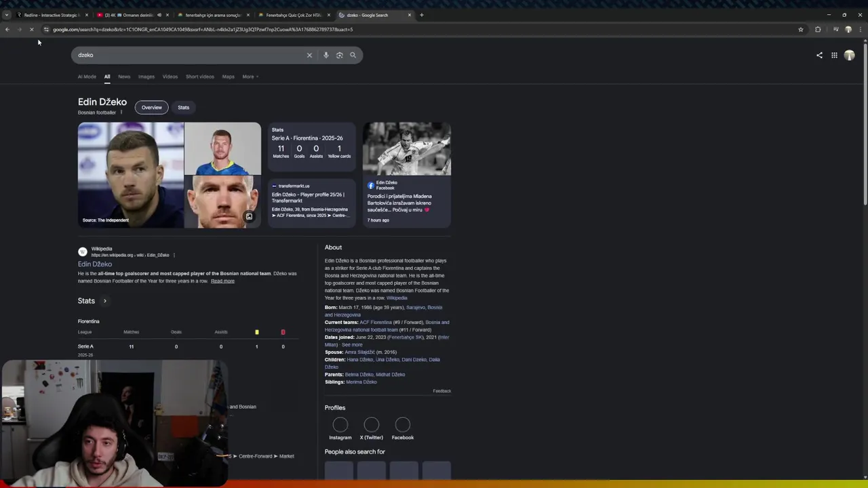
Task: Open the tab search dropdown arrow
Action: [x=7, y=15]
